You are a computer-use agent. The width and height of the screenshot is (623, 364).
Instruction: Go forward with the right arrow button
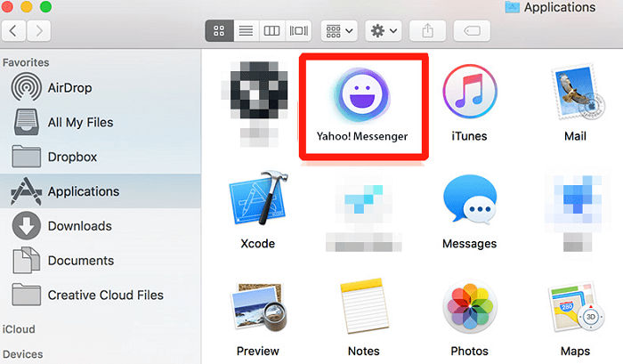point(38,30)
